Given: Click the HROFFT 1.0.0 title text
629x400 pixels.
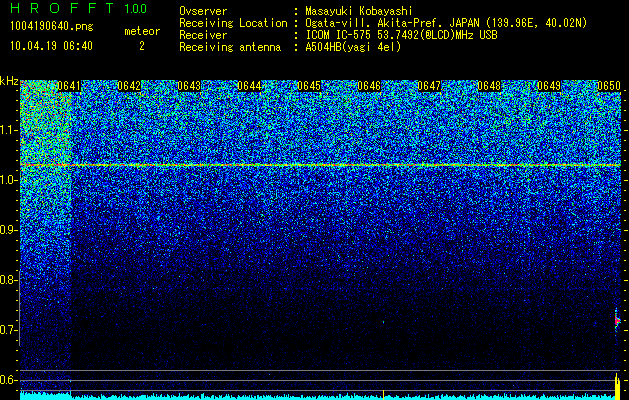Looking at the screenshot, I should 79,8.
